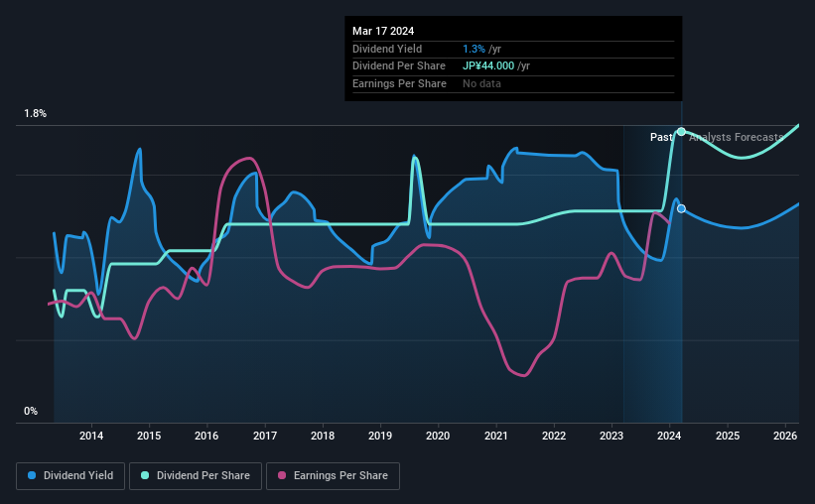Click the 2026 x-axis label
Screen dimensions: 815x504
(x=785, y=436)
